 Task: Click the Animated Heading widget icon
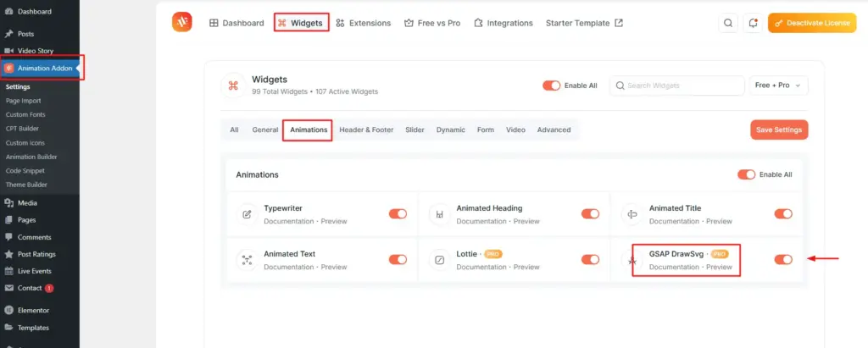coord(439,214)
